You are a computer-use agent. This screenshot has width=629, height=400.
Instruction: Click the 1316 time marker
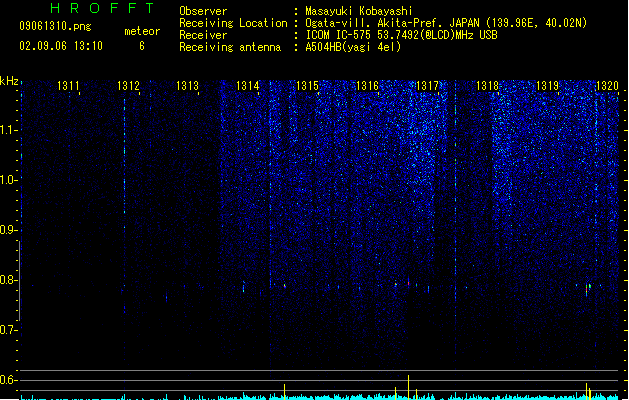click(x=367, y=86)
